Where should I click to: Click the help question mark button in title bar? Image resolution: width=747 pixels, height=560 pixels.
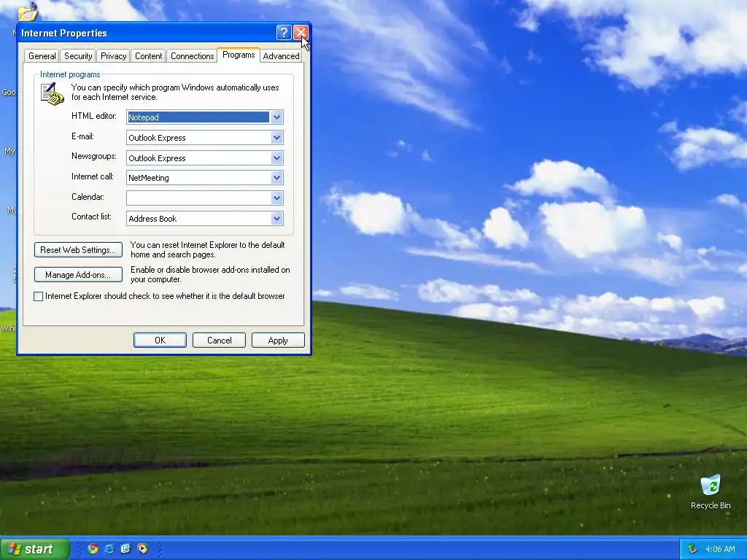click(284, 32)
